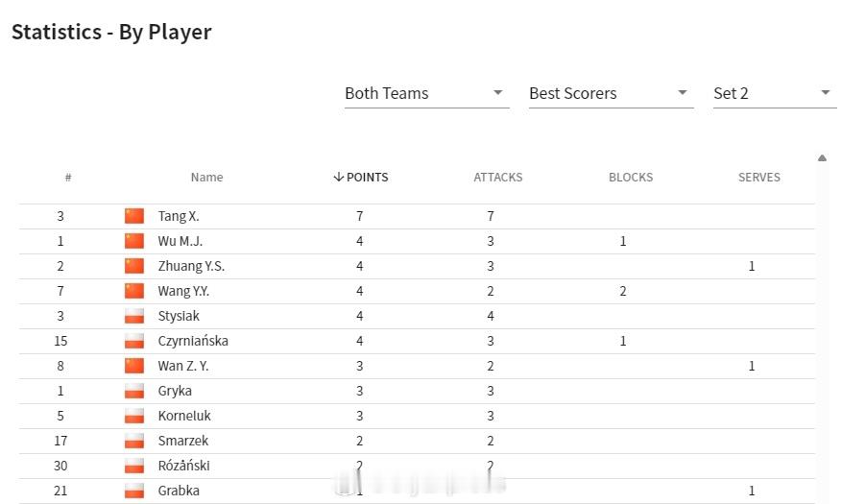Sort by SERVES column header

759,177
